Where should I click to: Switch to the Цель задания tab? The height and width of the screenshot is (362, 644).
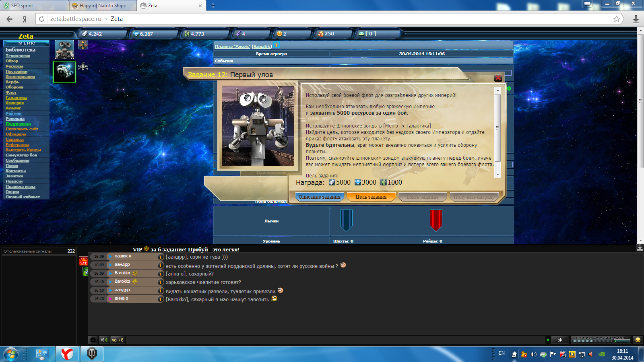pyautogui.click(x=371, y=197)
